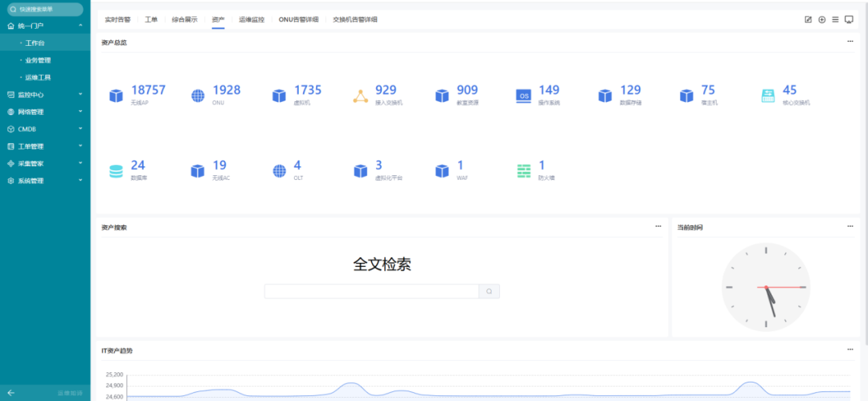Click the 数据库 database icon
The height and width of the screenshot is (401, 868).
coord(116,171)
